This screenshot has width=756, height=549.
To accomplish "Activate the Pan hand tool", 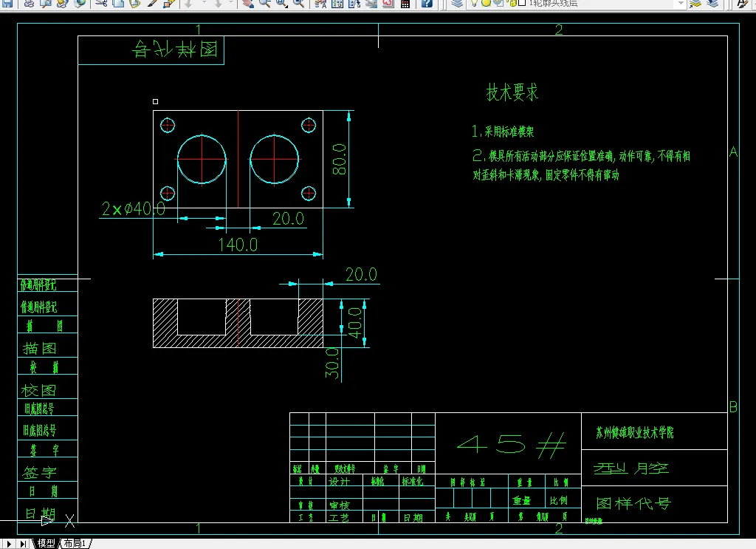I will 248,4.
